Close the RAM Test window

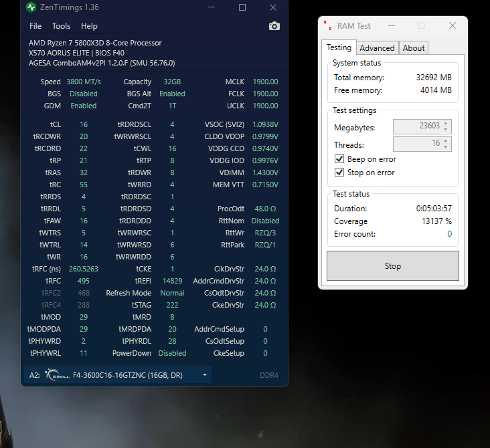[453, 25]
